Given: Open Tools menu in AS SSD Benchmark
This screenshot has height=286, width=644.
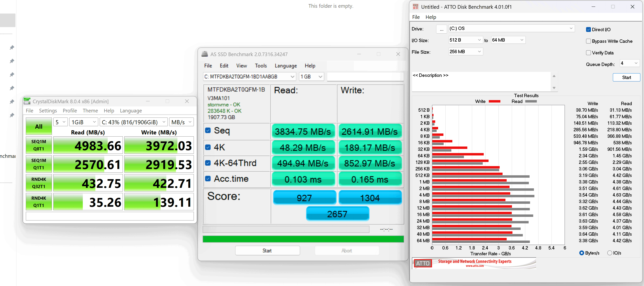Looking at the screenshot, I should pyautogui.click(x=260, y=66).
